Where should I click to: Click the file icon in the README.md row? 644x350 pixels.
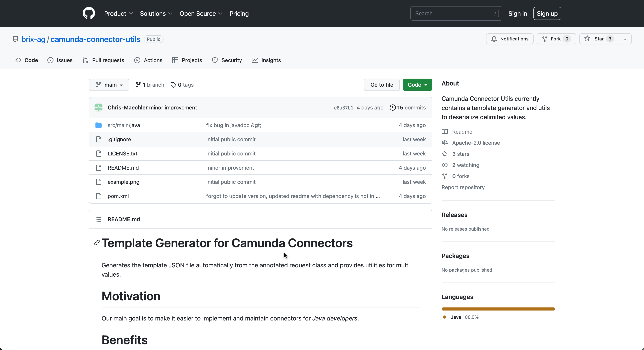(x=99, y=168)
